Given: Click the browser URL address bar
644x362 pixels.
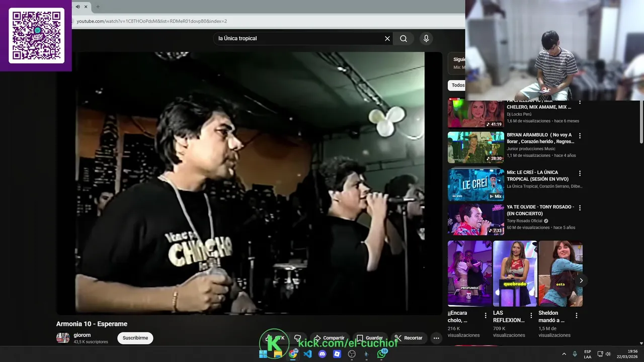Looking at the screenshot, I should click(269, 21).
